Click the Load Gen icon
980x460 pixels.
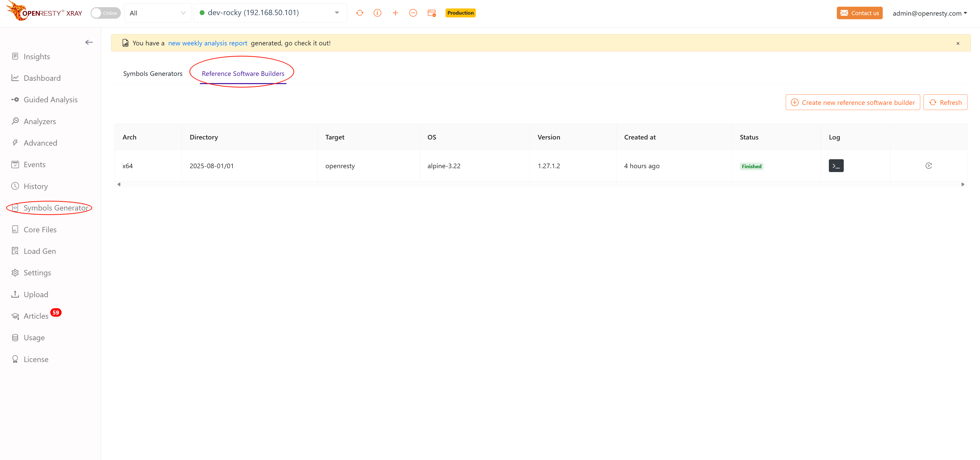(15, 251)
